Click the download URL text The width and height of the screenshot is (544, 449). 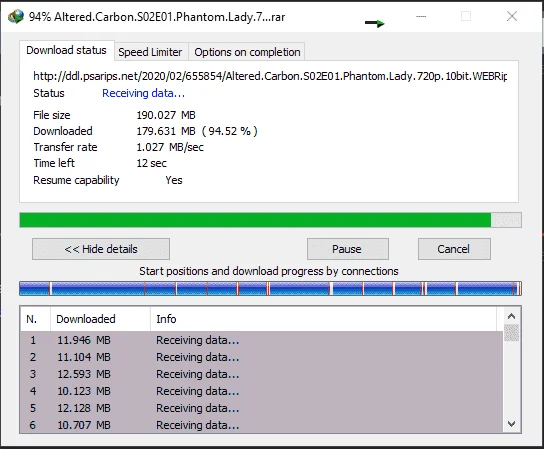270,76
